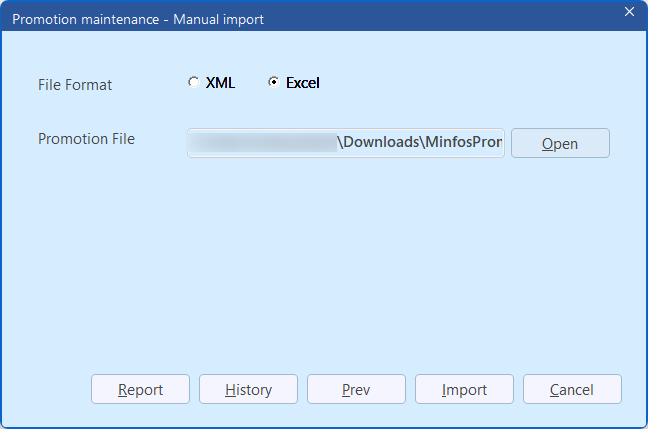Viewport: 648px width, 429px height.
Task: Click the Excel option label text
Action: (302, 83)
